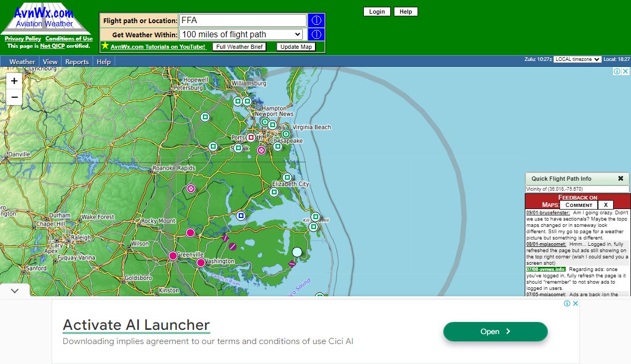631x364 pixels.
Task: Click the bottom ad's AdChoices info icon
Action: pos(567,303)
